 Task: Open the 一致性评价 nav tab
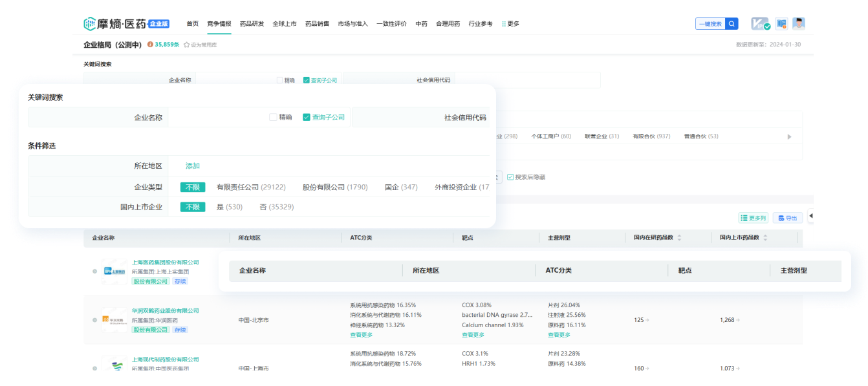[392, 24]
